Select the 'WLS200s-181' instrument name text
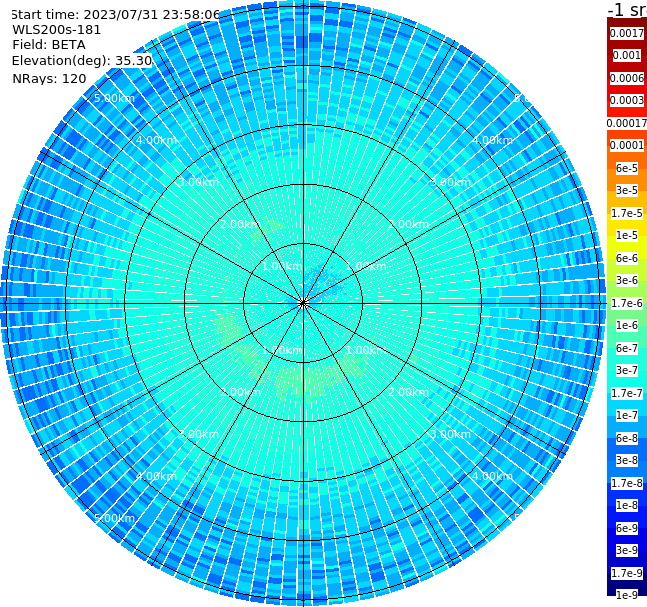 [57, 30]
